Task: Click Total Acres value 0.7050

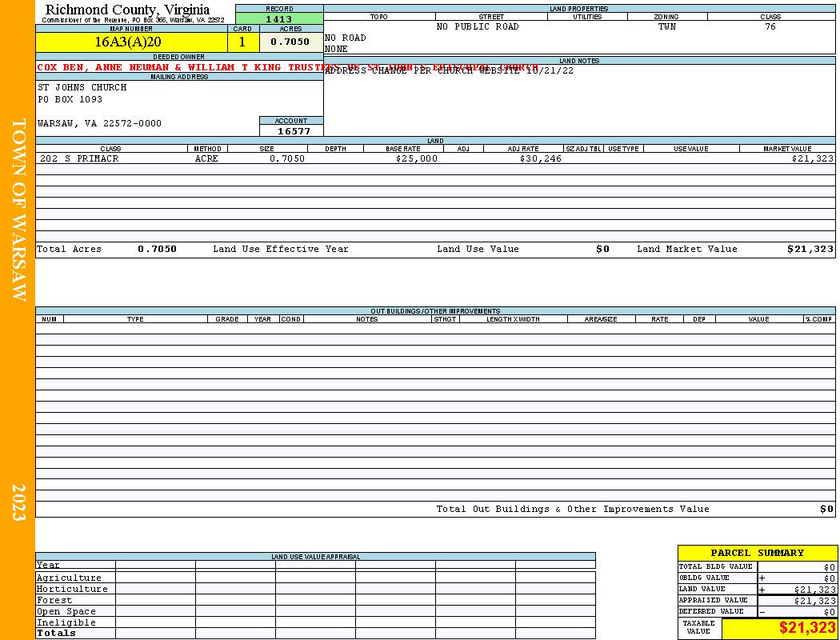Action: [157, 249]
